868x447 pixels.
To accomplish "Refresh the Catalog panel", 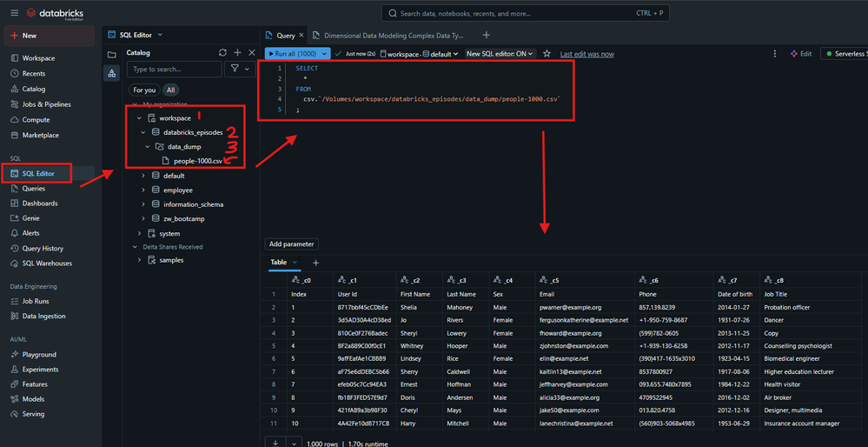I will pos(222,53).
